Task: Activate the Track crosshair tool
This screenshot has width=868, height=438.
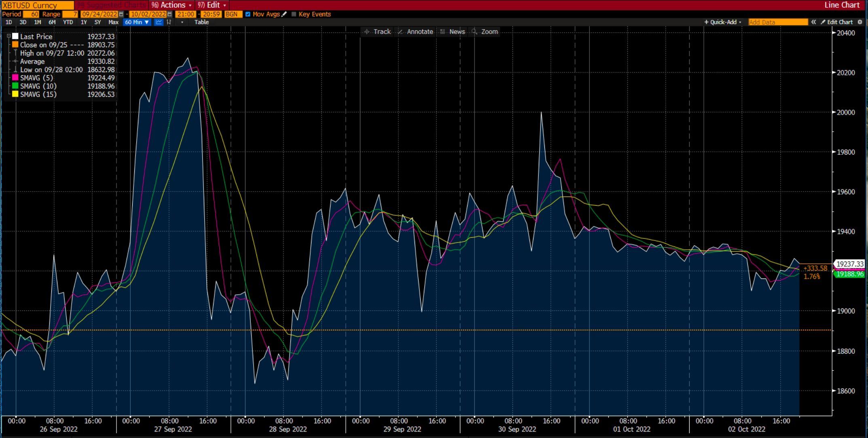Action: [x=377, y=32]
